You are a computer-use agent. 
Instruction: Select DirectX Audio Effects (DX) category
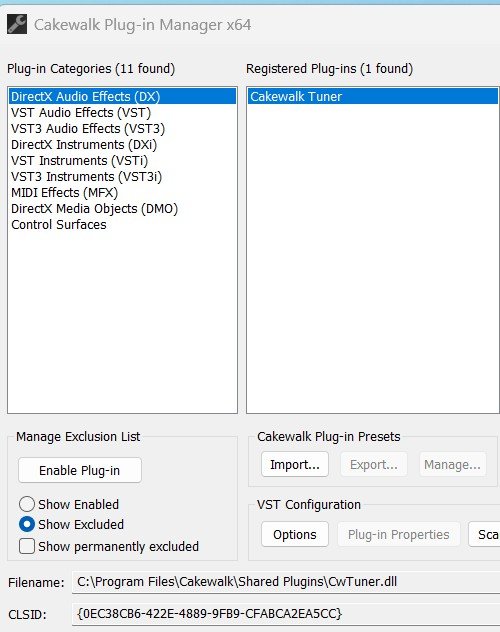tap(122, 96)
